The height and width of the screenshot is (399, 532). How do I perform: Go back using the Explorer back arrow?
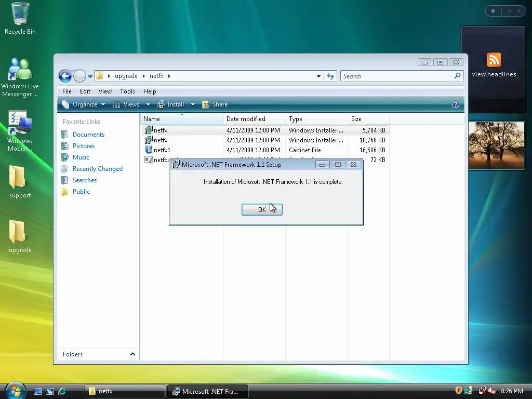[x=65, y=76]
